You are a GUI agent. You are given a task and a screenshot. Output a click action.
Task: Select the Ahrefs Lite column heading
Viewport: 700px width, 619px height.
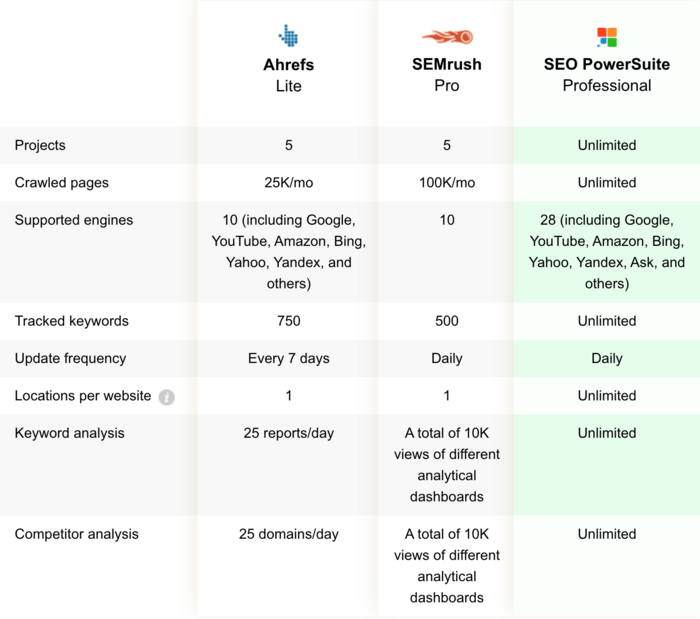click(288, 75)
